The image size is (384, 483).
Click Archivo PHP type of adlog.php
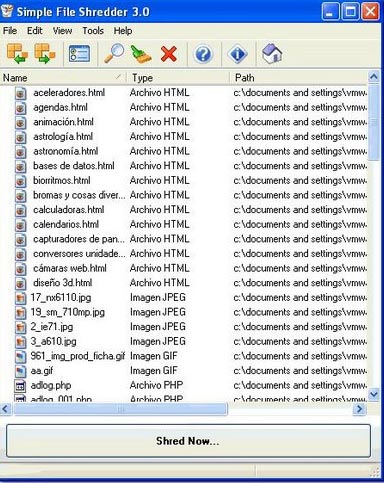156,386
